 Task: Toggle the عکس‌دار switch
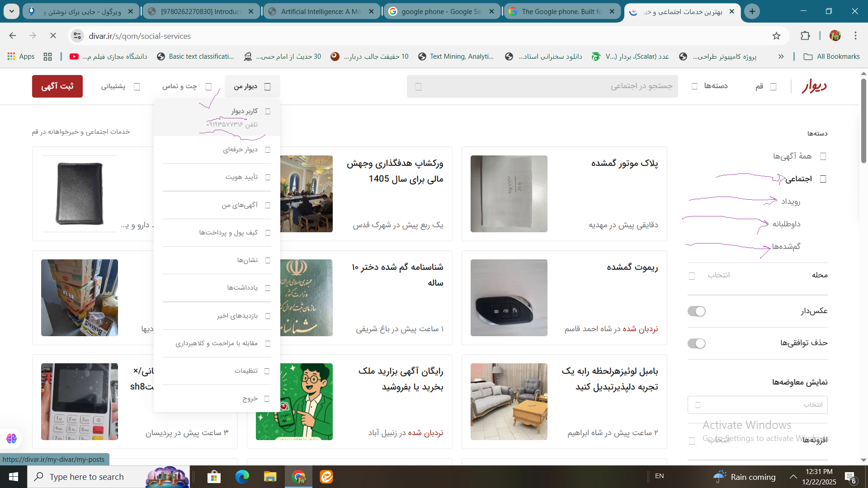696,311
